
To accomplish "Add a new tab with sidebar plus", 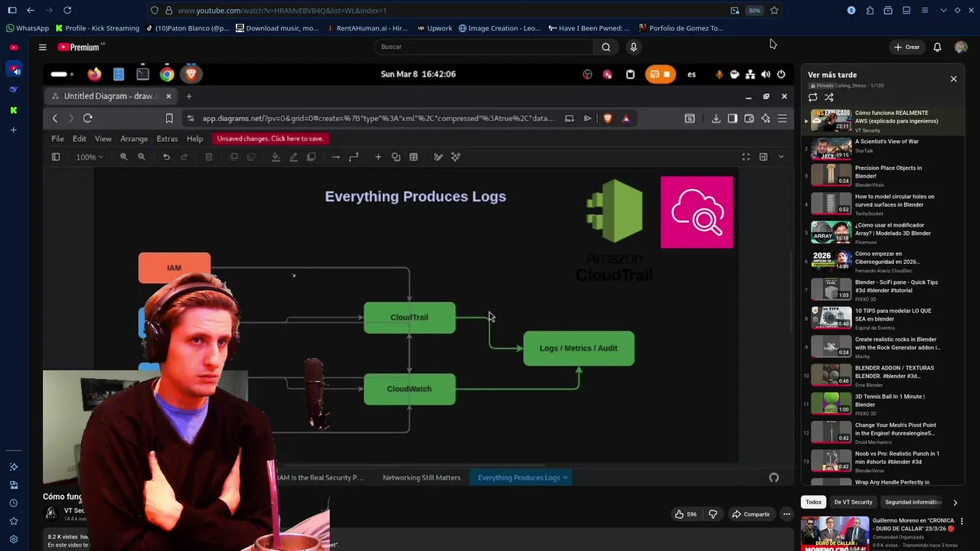I will 14,130.
